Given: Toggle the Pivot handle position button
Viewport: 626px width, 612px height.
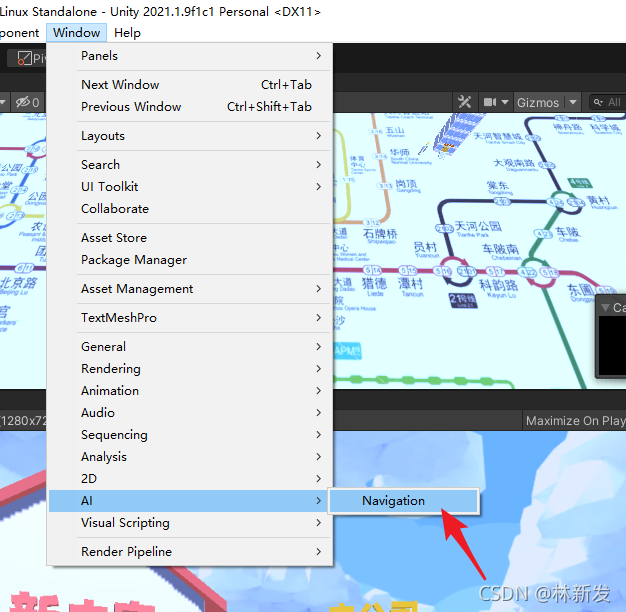Looking at the screenshot, I should click(x=27, y=59).
